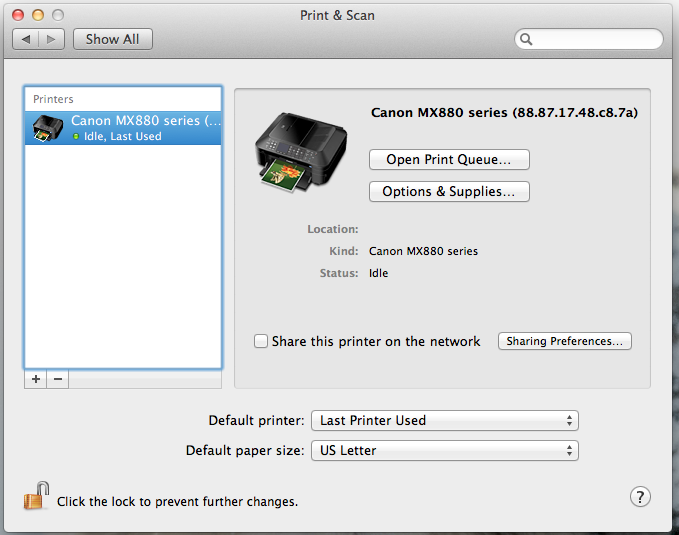Screen dimensions: 679x535
Task: Click the green idle status indicator
Action: point(76,136)
